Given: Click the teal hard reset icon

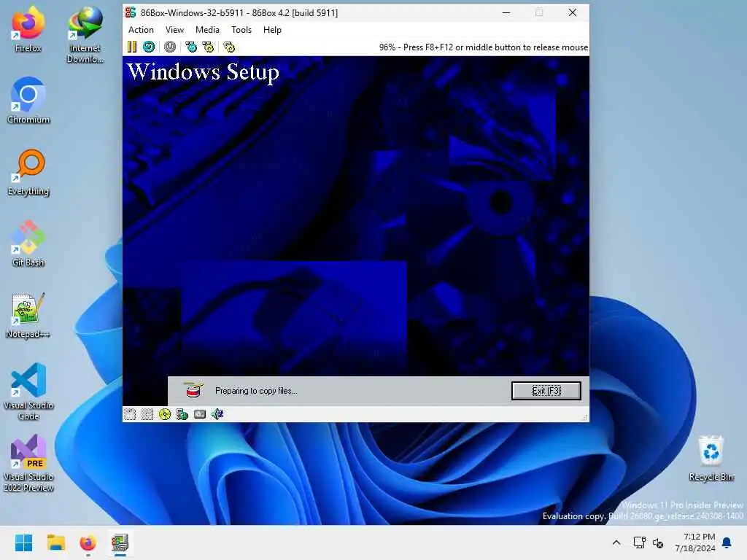Looking at the screenshot, I should [149, 47].
